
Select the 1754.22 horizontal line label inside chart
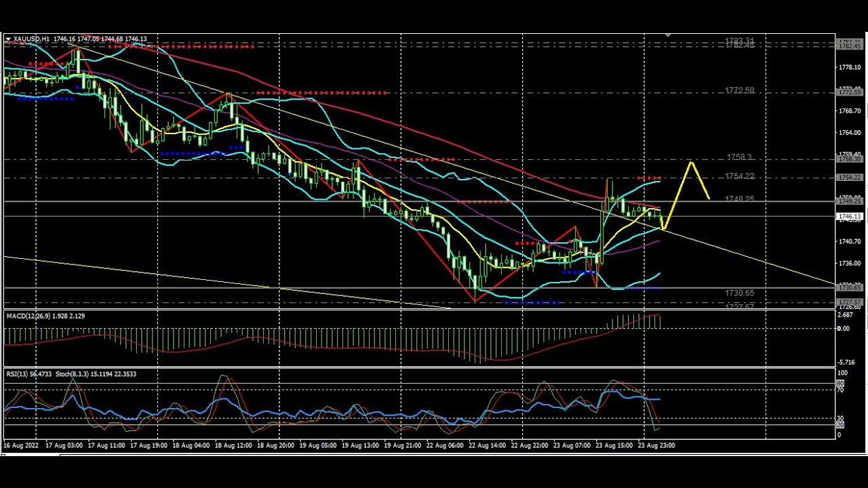pyautogui.click(x=739, y=176)
